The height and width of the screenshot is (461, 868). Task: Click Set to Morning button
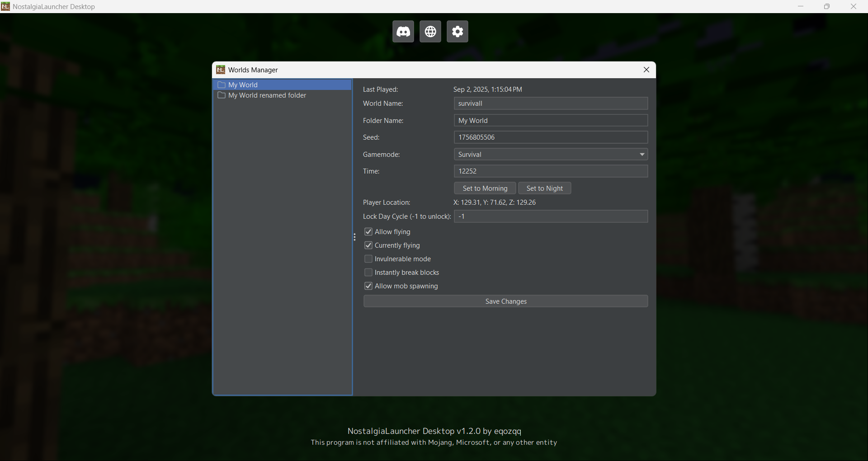pyautogui.click(x=485, y=188)
